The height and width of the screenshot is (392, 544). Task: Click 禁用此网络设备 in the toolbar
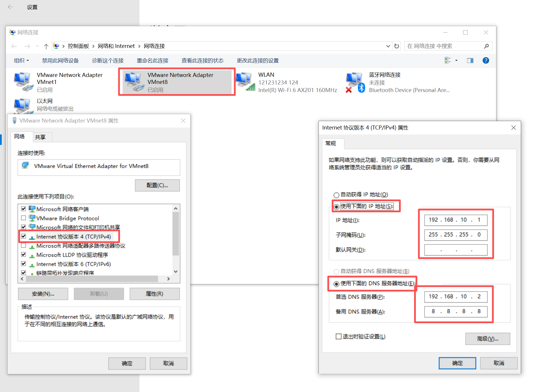point(60,60)
